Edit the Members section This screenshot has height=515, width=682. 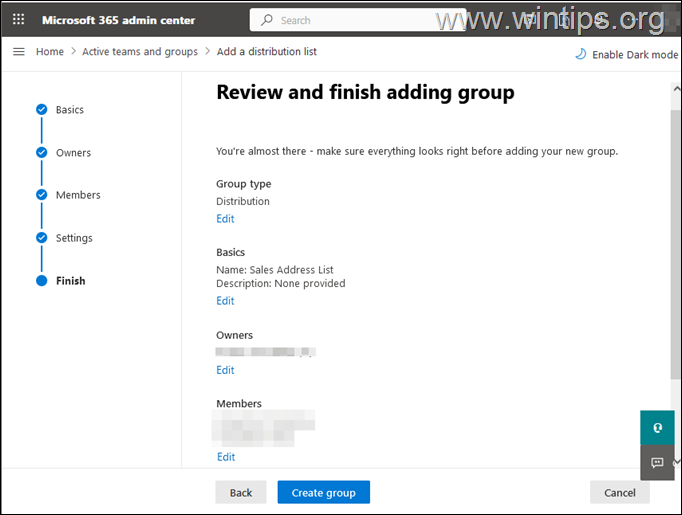coord(226,457)
